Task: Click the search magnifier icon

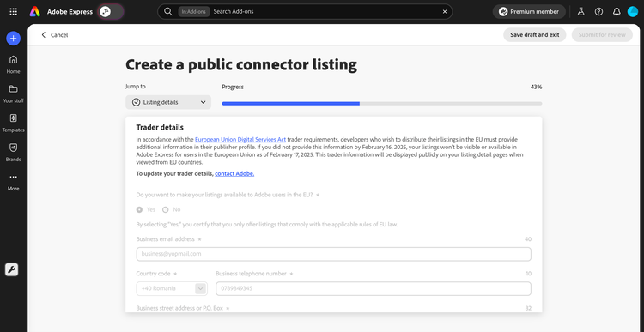Action: pyautogui.click(x=168, y=11)
